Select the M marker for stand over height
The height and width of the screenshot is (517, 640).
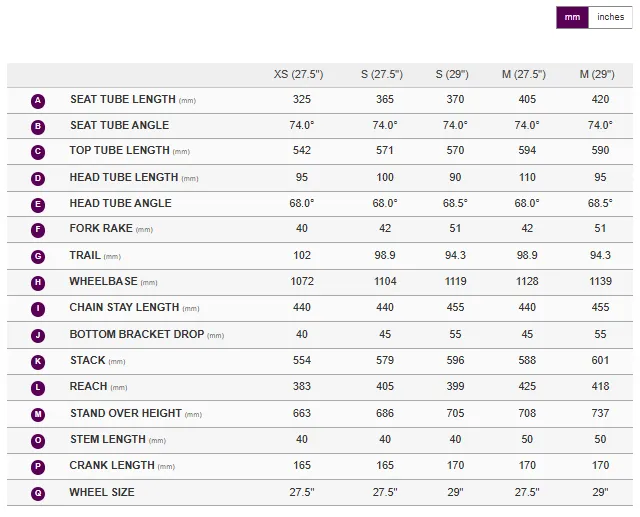(x=38, y=415)
